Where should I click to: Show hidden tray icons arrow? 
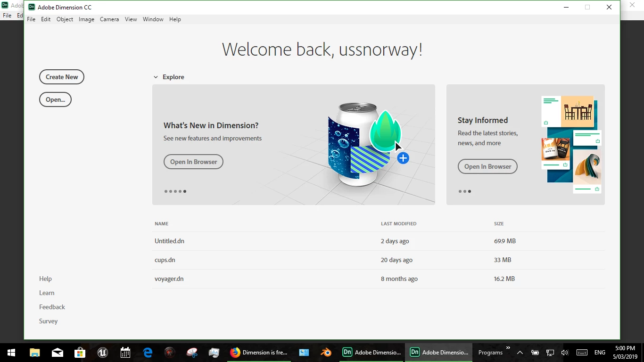click(x=520, y=352)
